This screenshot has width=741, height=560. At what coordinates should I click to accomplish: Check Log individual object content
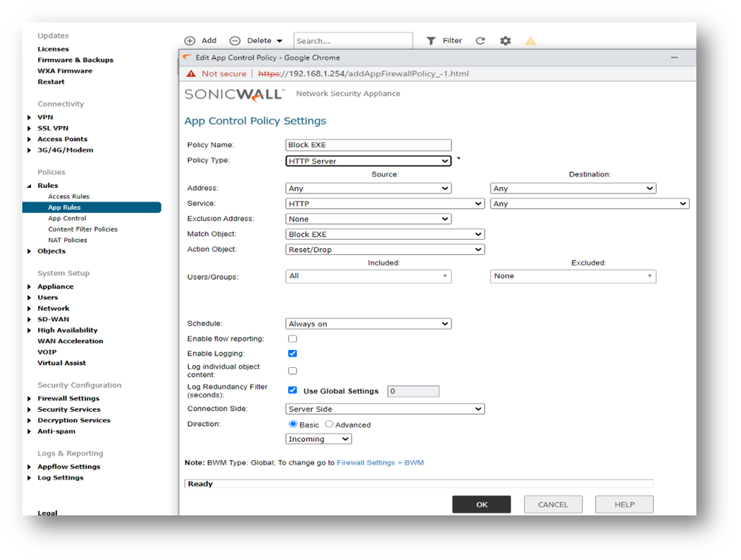point(292,371)
